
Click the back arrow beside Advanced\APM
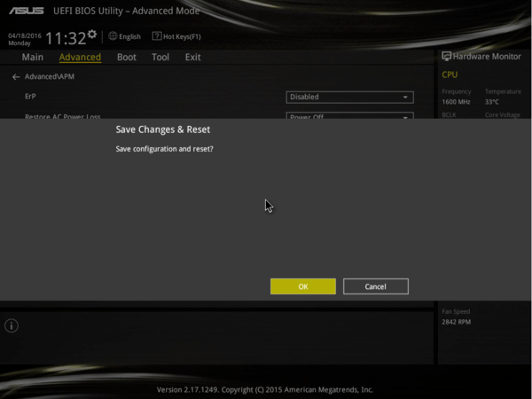pyautogui.click(x=16, y=77)
